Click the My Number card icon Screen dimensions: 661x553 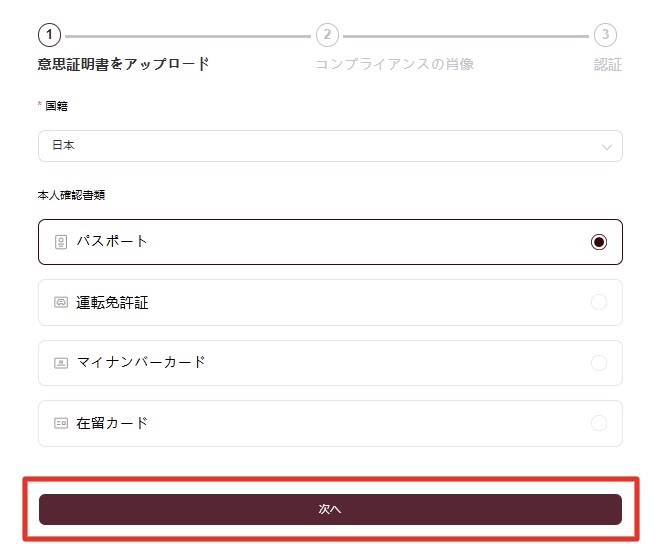(61, 363)
